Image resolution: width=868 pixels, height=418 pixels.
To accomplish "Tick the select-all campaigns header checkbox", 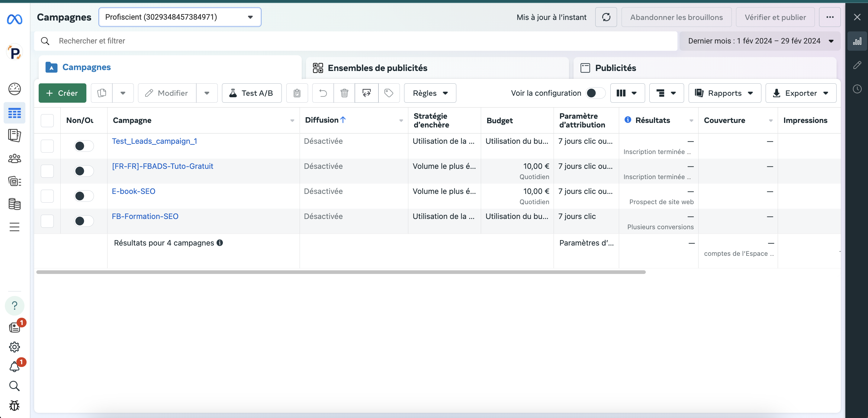I will [47, 120].
